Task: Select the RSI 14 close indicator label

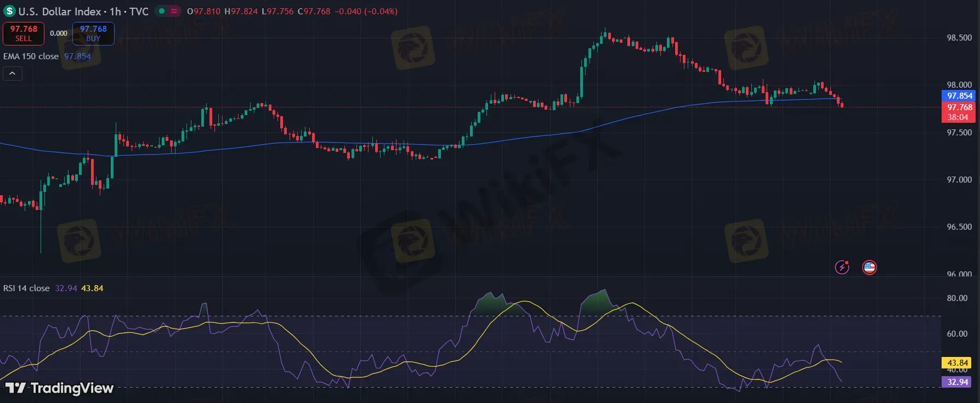Action: click(26, 288)
